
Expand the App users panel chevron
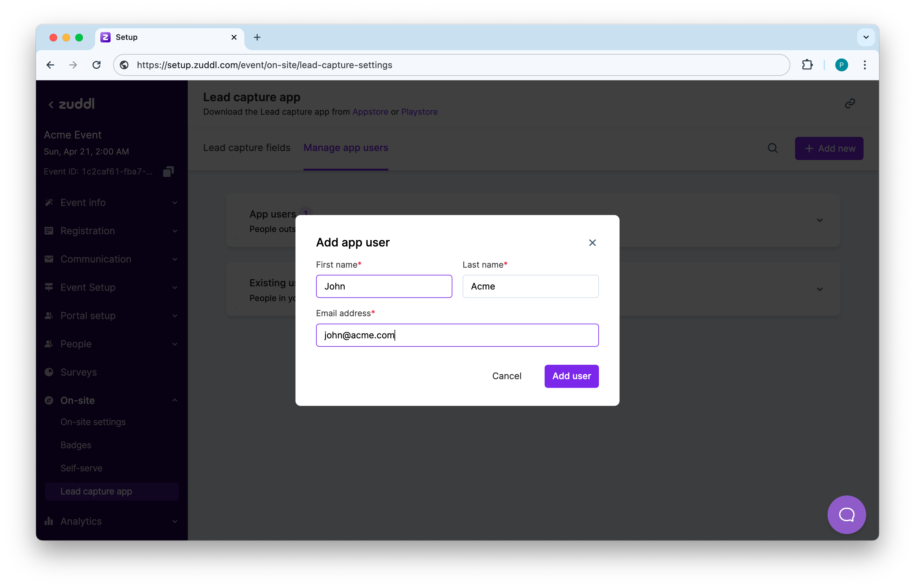point(820,220)
